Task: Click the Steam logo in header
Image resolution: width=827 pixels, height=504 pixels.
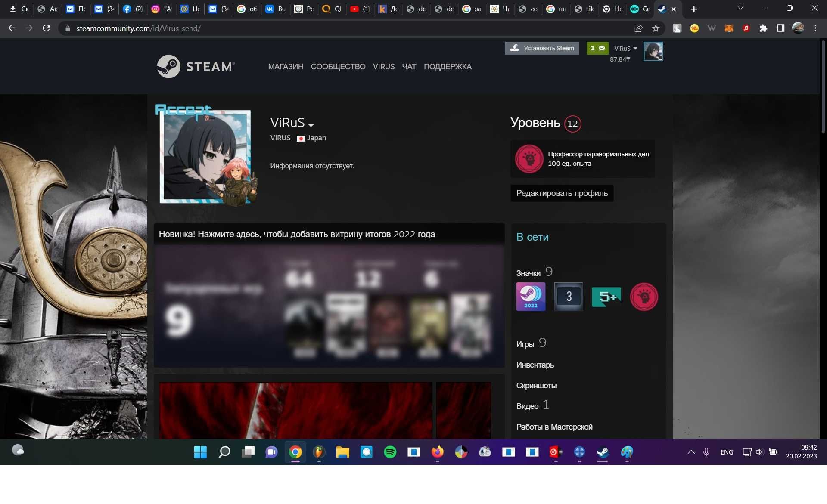Action: pos(196,66)
